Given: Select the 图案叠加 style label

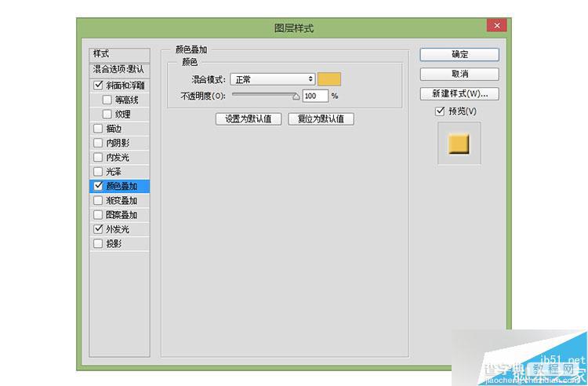Looking at the screenshot, I should tap(122, 214).
